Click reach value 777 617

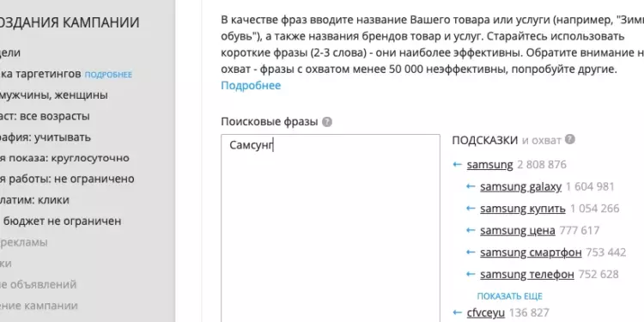click(579, 230)
